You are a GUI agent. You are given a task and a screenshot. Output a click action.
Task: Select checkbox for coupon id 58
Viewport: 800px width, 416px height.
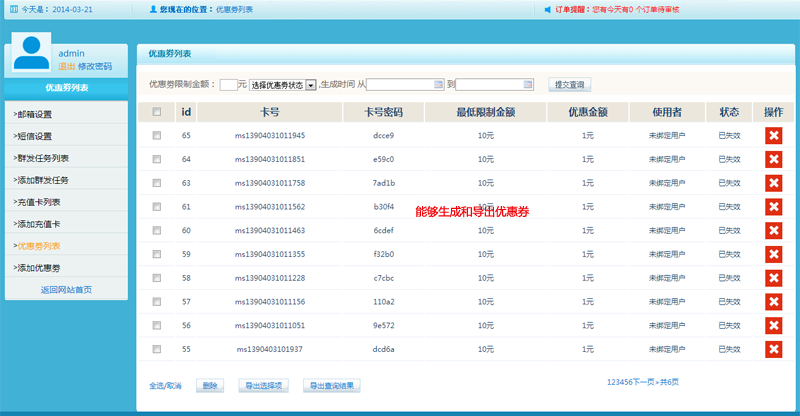pos(156,278)
